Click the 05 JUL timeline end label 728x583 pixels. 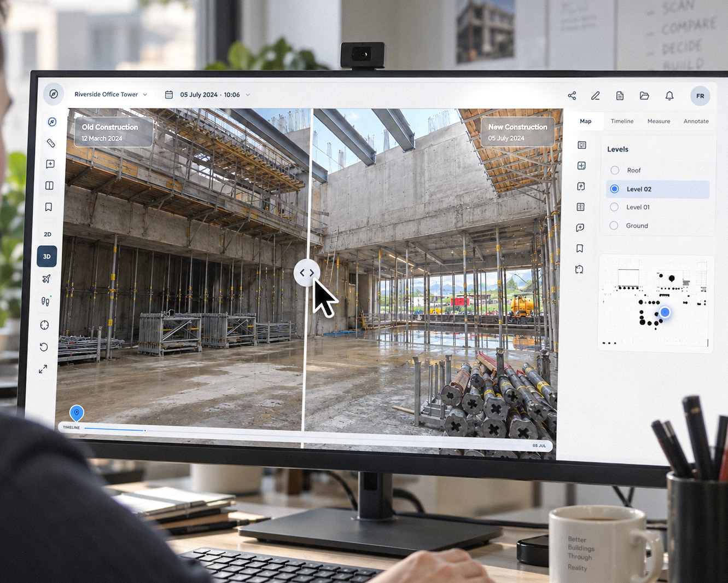(x=539, y=446)
